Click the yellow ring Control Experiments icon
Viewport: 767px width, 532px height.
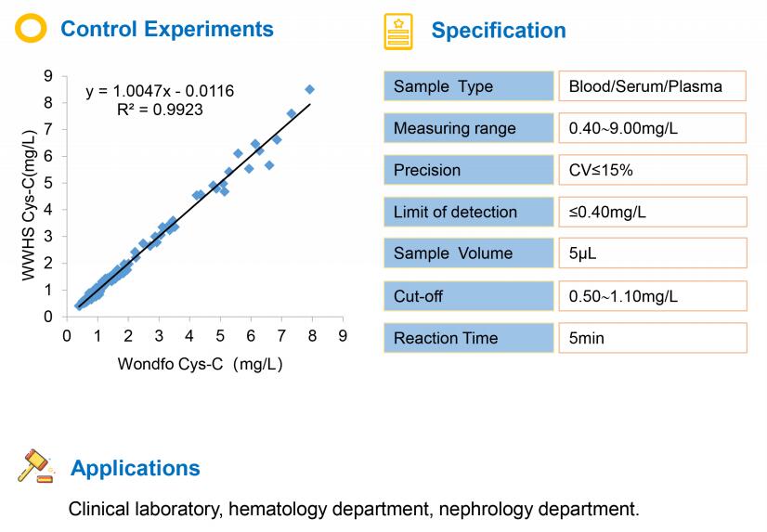click(x=31, y=28)
